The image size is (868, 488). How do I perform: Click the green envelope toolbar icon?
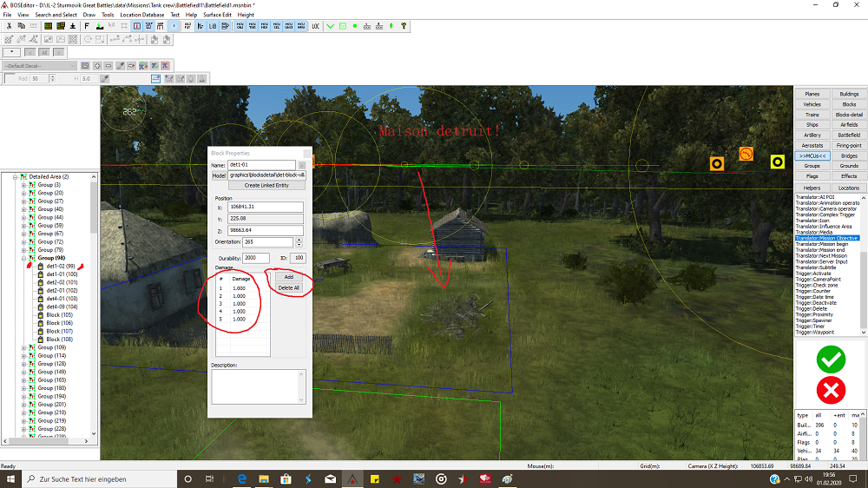[x=343, y=26]
